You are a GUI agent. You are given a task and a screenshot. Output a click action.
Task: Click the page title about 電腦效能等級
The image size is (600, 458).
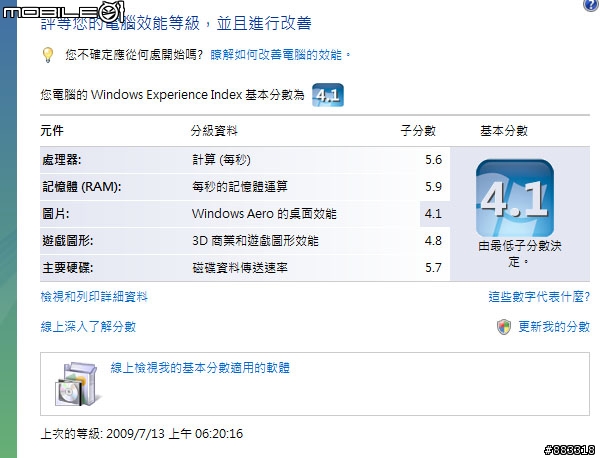coord(176,23)
